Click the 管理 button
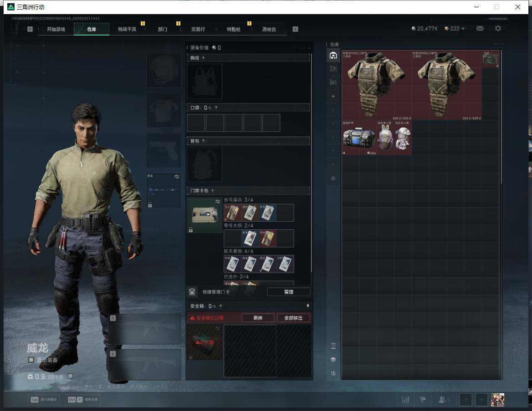532x411 pixels. pyautogui.click(x=289, y=292)
